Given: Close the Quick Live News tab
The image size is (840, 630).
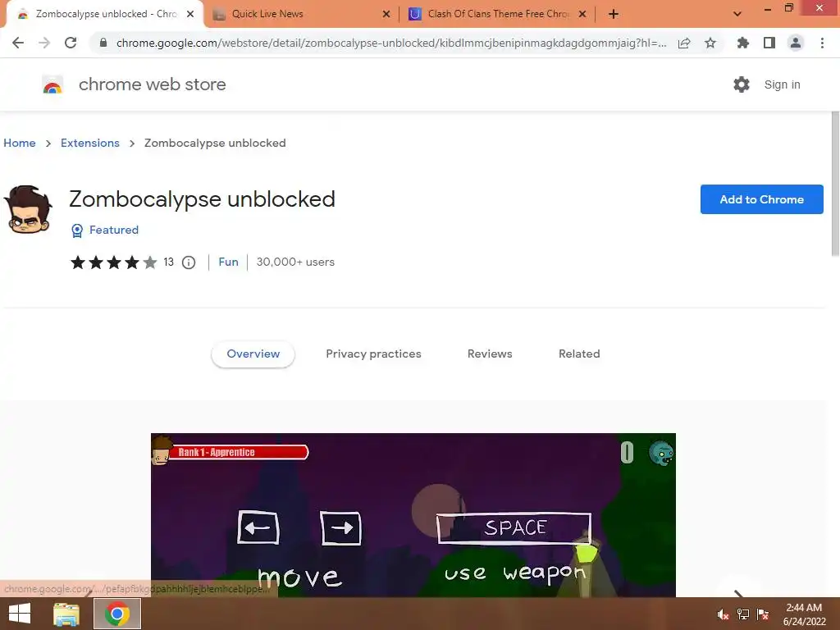Looking at the screenshot, I should pyautogui.click(x=386, y=14).
